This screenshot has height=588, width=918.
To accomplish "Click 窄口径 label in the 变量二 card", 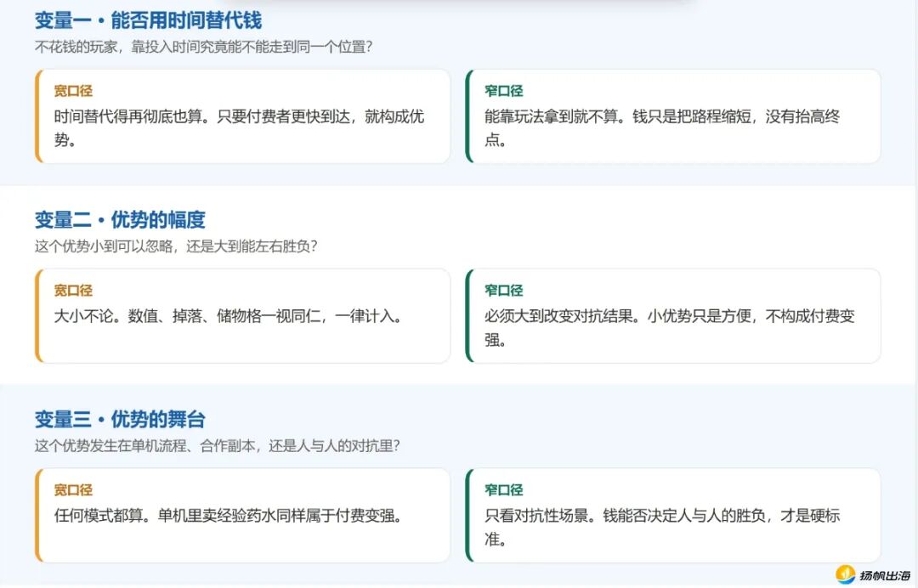I will (503, 291).
